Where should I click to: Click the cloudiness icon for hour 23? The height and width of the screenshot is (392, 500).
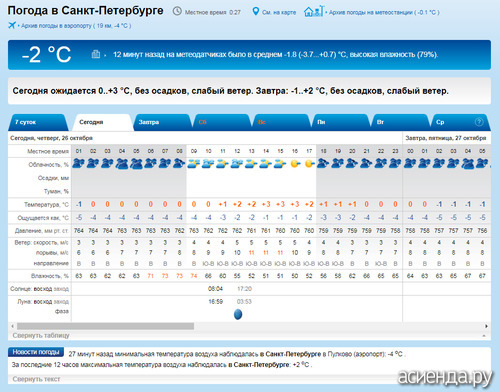point(395,164)
